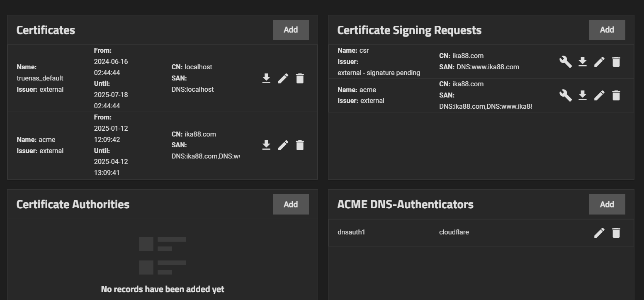
Task: Edit the csr signing request
Action: [x=599, y=62]
